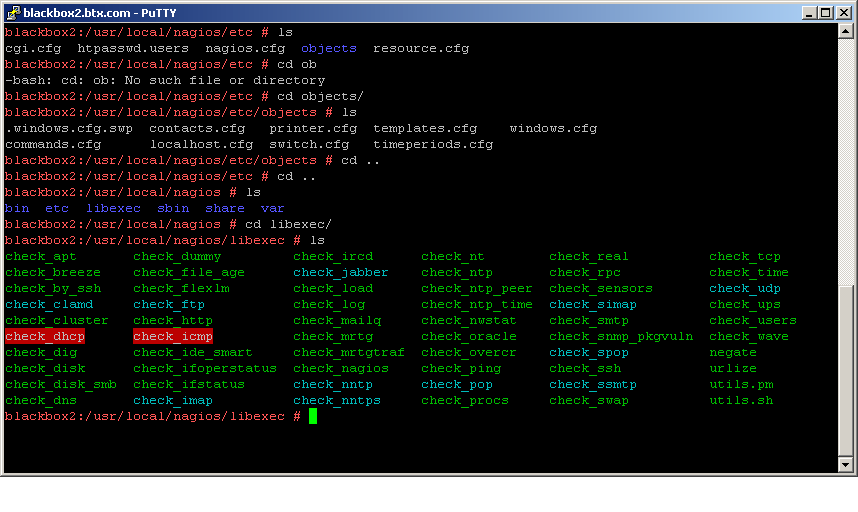The height and width of the screenshot is (512, 858).
Task: Click the text 'commands.cfg'
Action: tap(53, 144)
